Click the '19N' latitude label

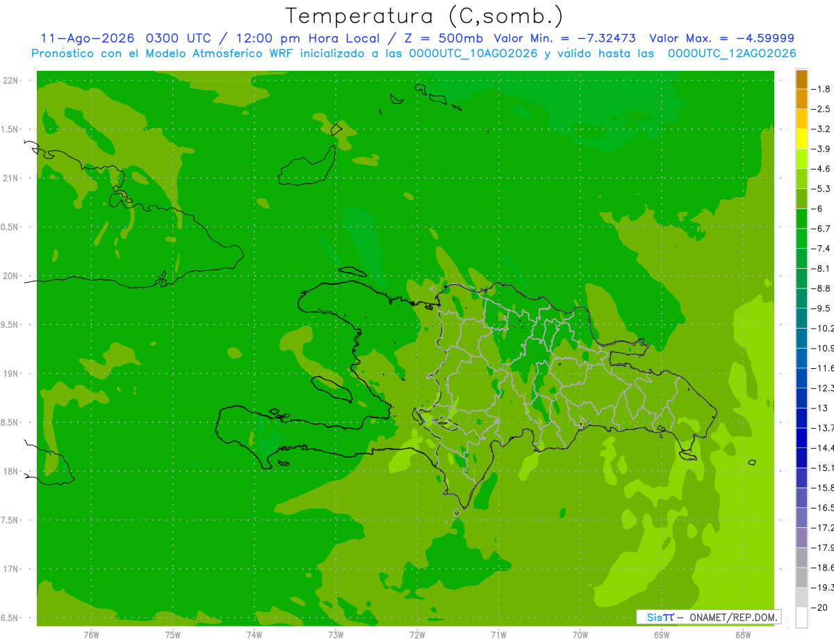12,374
